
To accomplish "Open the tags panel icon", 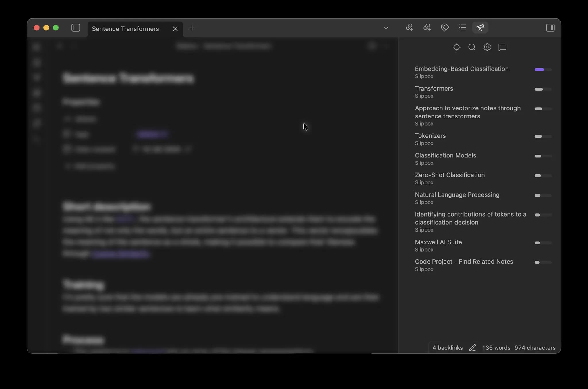I will tap(445, 28).
